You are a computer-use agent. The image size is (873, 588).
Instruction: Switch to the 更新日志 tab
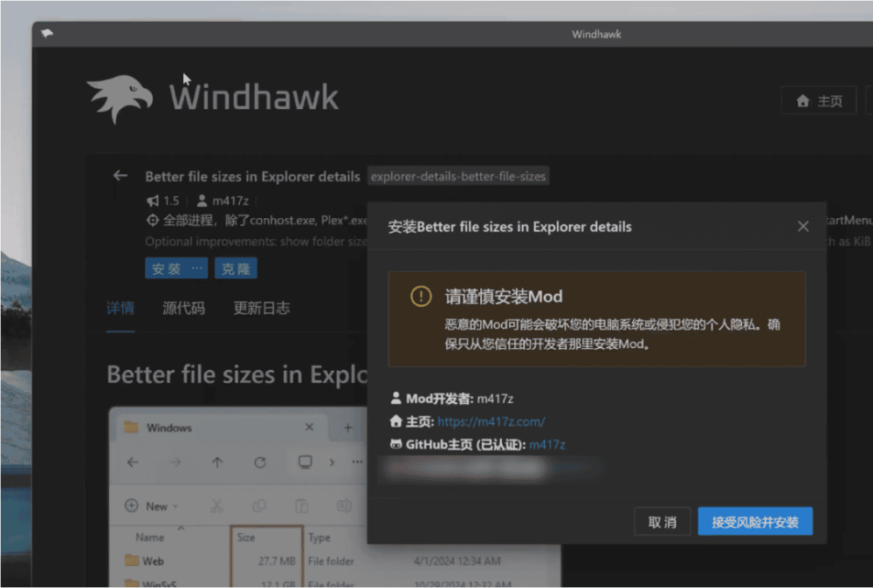(x=262, y=308)
